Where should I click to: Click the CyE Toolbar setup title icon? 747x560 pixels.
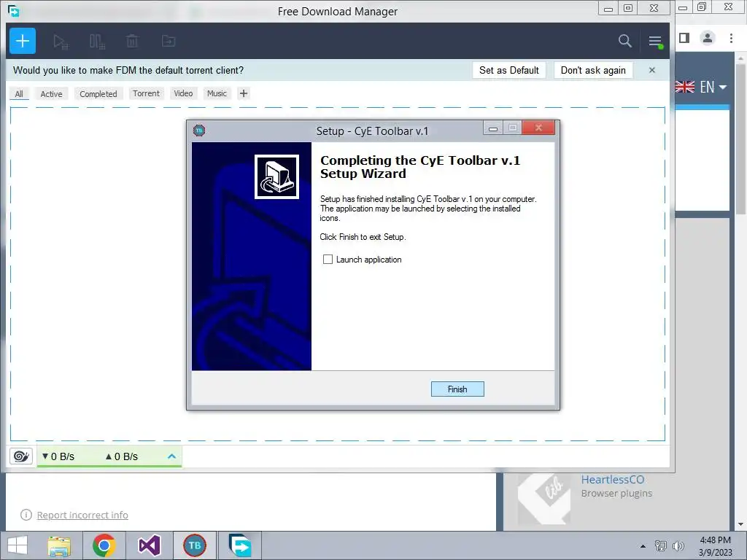199,131
